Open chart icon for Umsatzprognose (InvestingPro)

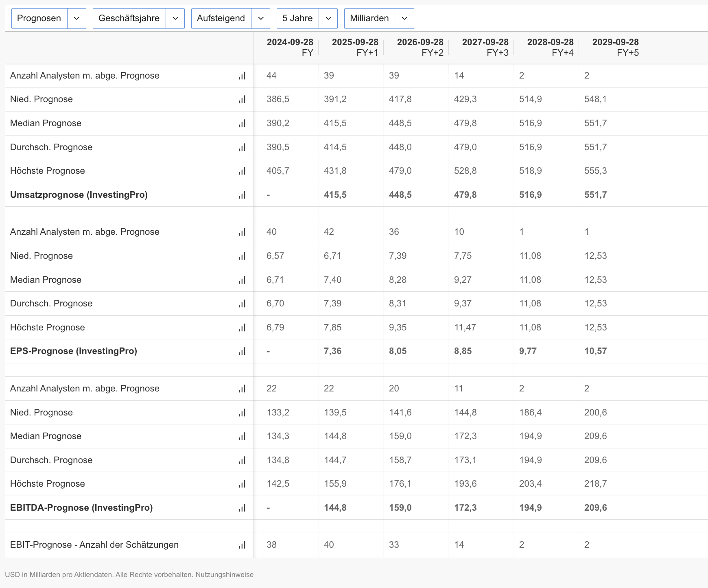coord(242,195)
